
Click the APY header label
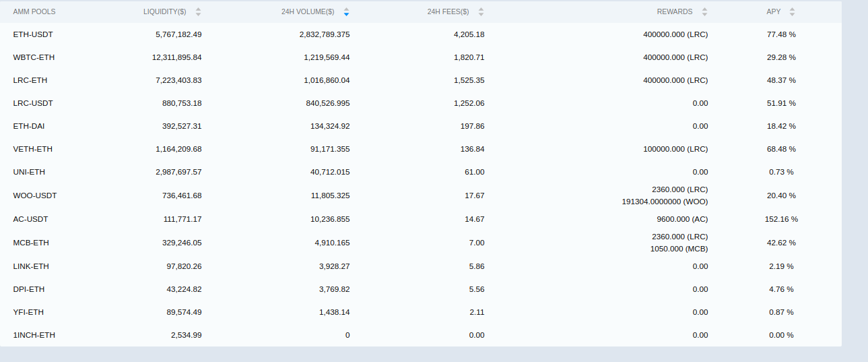(x=774, y=12)
